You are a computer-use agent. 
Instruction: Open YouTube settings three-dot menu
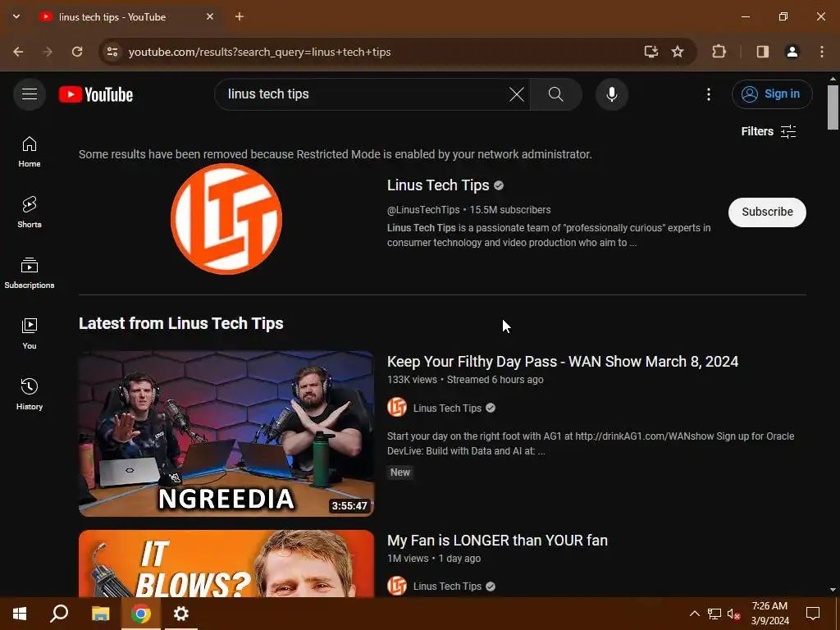click(x=708, y=94)
